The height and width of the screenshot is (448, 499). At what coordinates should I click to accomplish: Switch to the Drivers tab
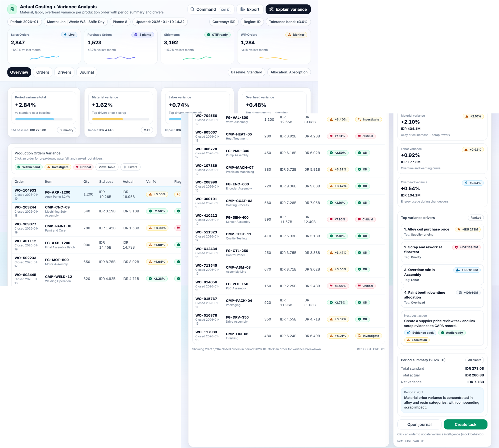tap(64, 72)
